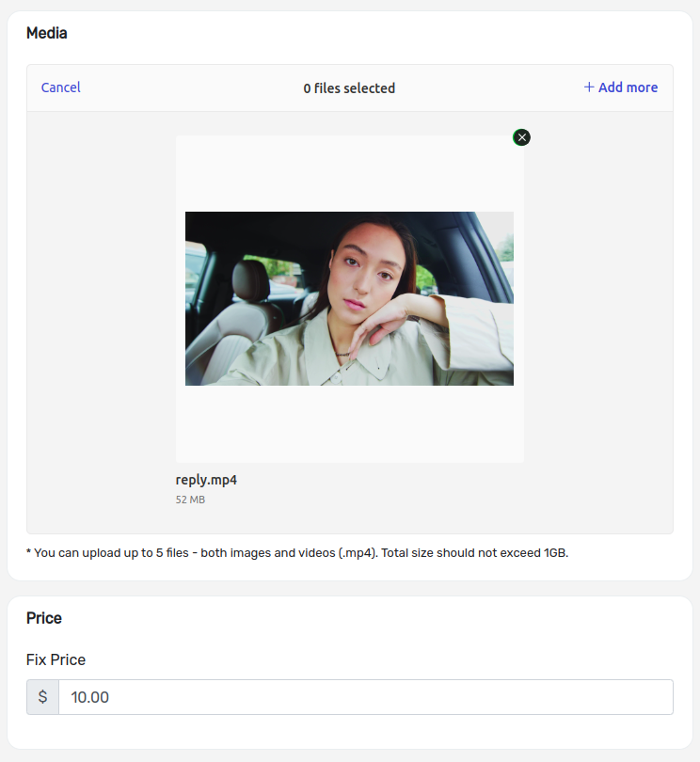Remove the reply.mp4 file with the X icon
The image size is (700, 762).
point(521,137)
